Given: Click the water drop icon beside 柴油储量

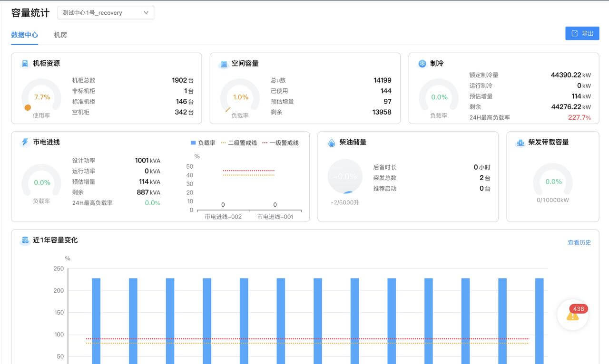Looking at the screenshot, I should 331,142.
